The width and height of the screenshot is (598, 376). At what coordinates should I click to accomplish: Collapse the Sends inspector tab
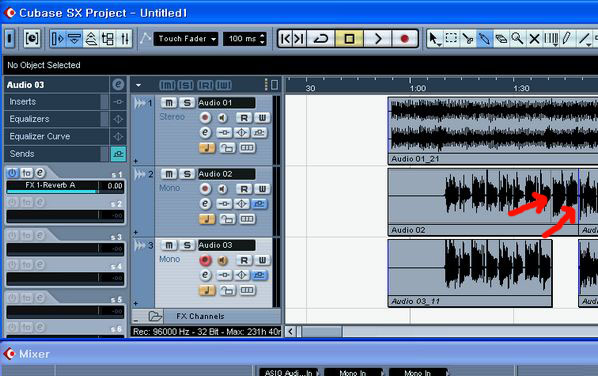[53, 154]
